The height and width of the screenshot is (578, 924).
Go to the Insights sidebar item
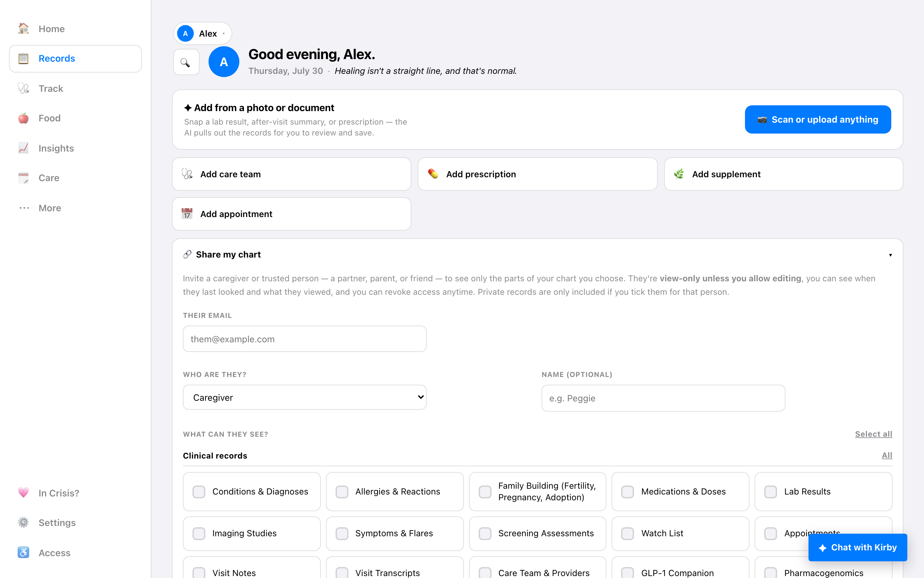click(75, 148)
